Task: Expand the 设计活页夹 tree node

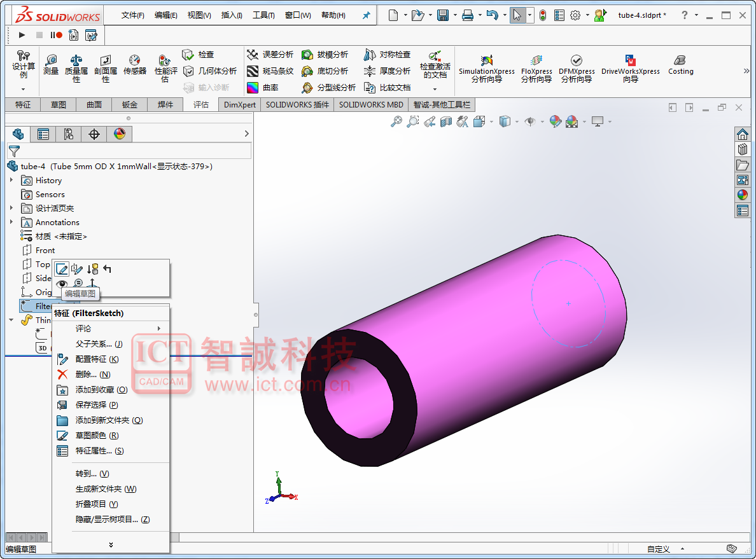Action: click(x=11, y=208)
